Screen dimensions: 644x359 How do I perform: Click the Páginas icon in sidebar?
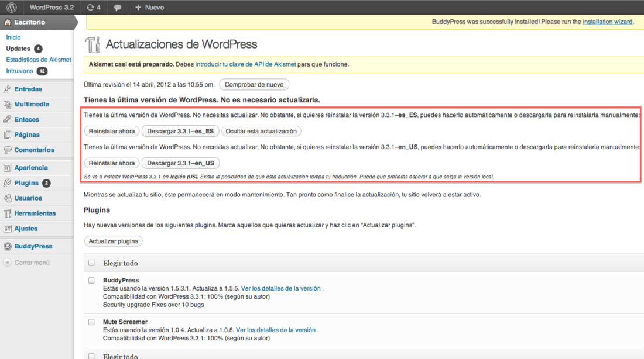point(8,134)
